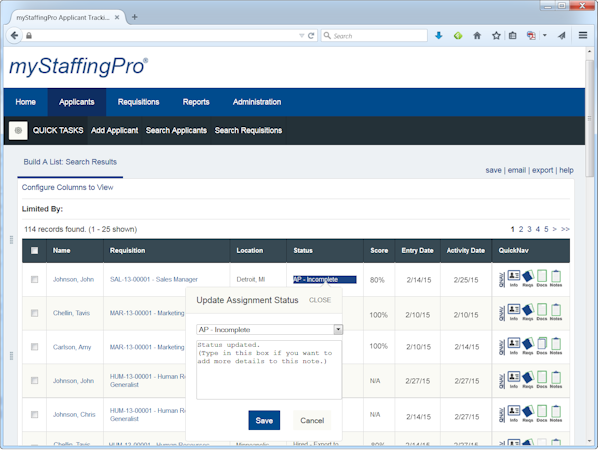
Task: Open the Reports menu
Action: 196,102
